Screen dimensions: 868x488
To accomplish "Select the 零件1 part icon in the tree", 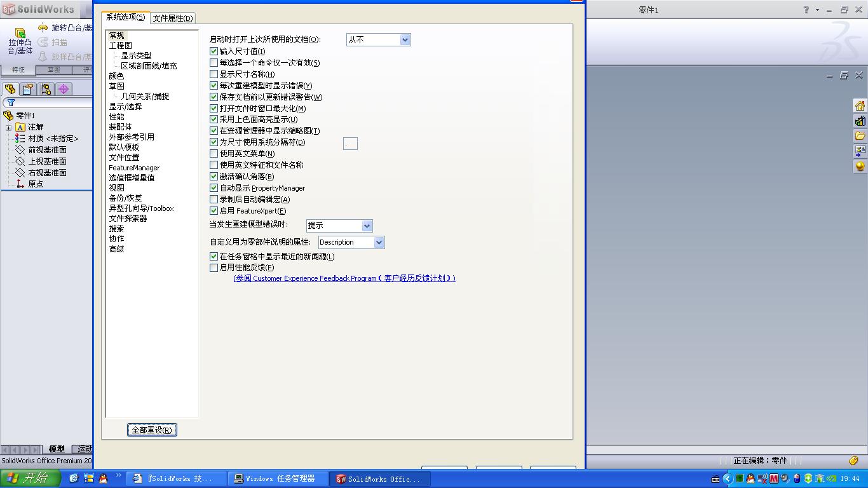I will point(8,116).
